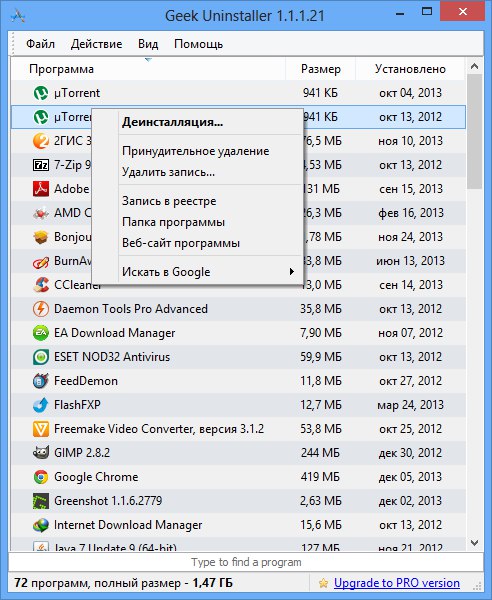Image resolution: width=492 pixels, height=600 pixels.
Task: Click the µTorrent icon dated окт 04, 2013
Action: [x=41, y=93]
